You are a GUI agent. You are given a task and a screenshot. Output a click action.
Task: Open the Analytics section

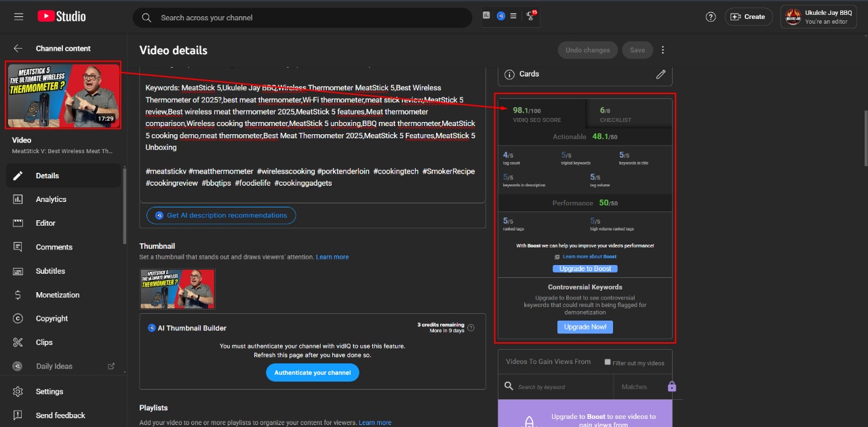tap(62, 199)
